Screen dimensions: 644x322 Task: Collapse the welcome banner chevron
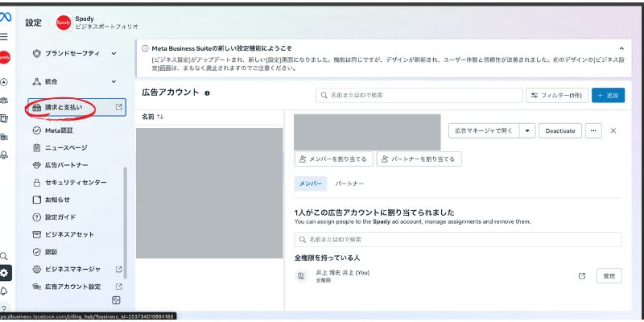(621, 48)
